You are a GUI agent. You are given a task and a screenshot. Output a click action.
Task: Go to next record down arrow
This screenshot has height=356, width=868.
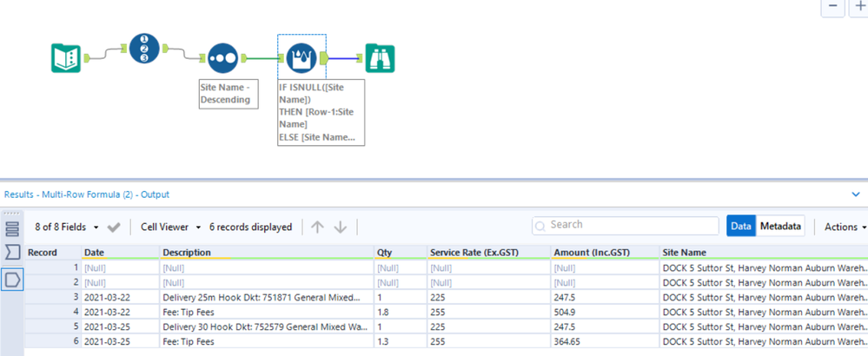click(341, 227)
